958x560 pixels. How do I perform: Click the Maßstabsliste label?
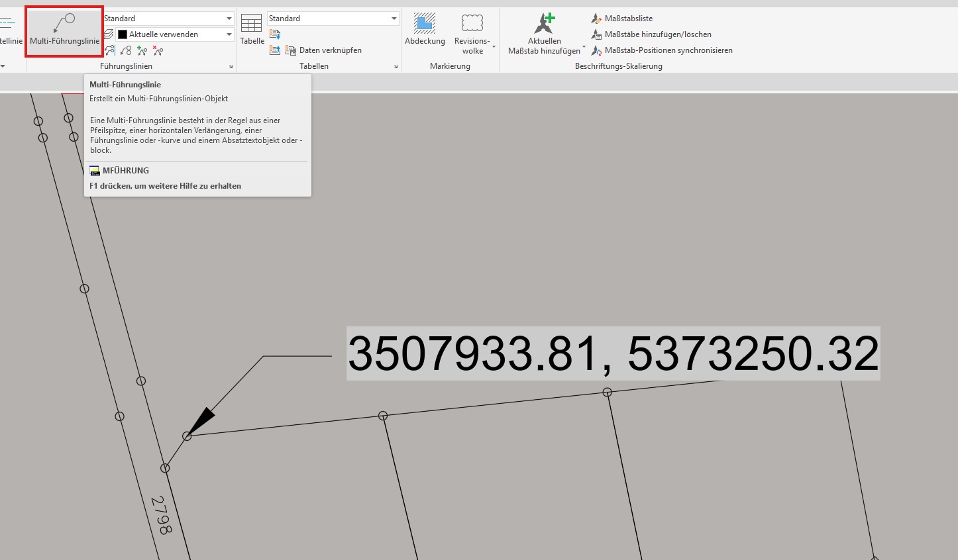click(x=629, y=19)
